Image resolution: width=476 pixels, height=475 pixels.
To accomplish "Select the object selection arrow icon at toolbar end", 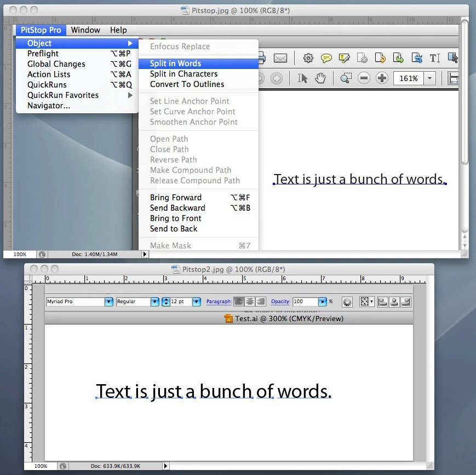I will (452, 57).
